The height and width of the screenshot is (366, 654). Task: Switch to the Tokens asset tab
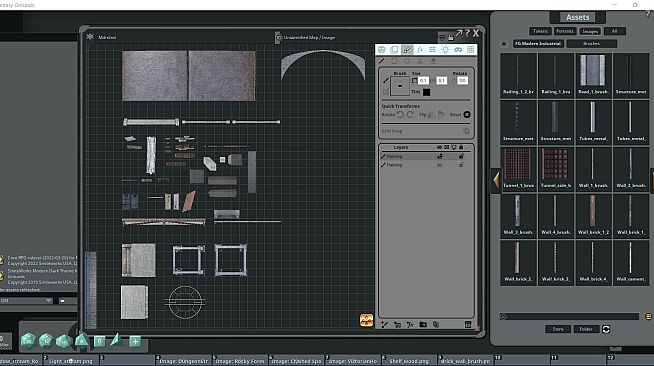coord(540,31)
